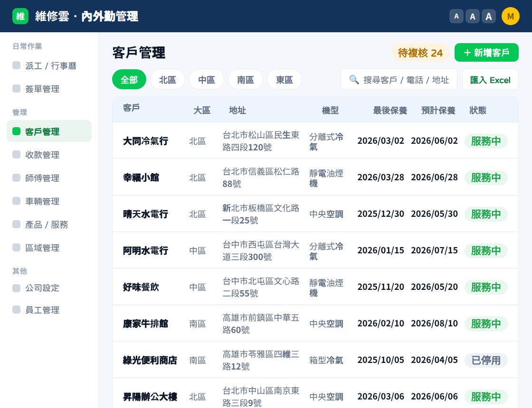Go to 師傅管理 page

click(49, 178)
